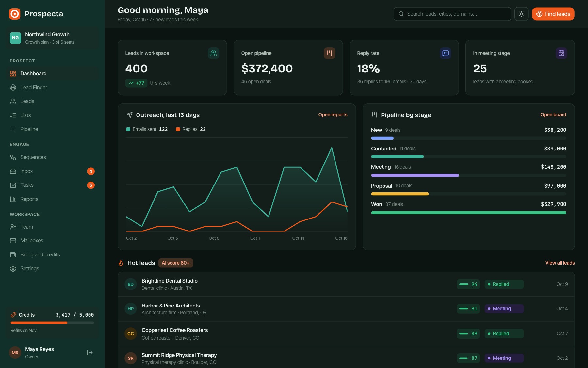Go to Dashboard in the sidebar
The height and width of the screenshot is (368, 588).
[x=52, y=74]
